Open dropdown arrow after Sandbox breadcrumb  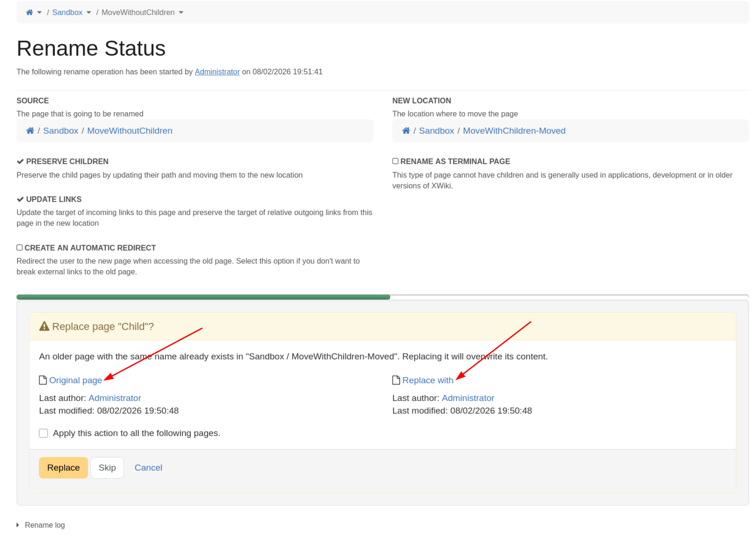click(x=89, y=12)
